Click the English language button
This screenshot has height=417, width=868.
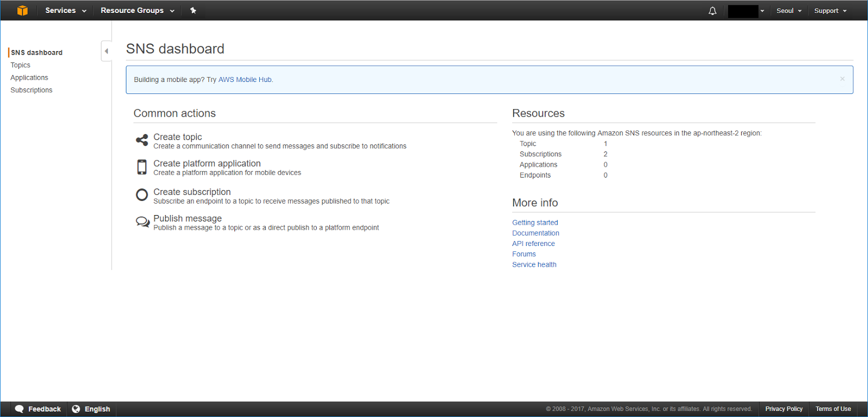(x=91, y=409)
